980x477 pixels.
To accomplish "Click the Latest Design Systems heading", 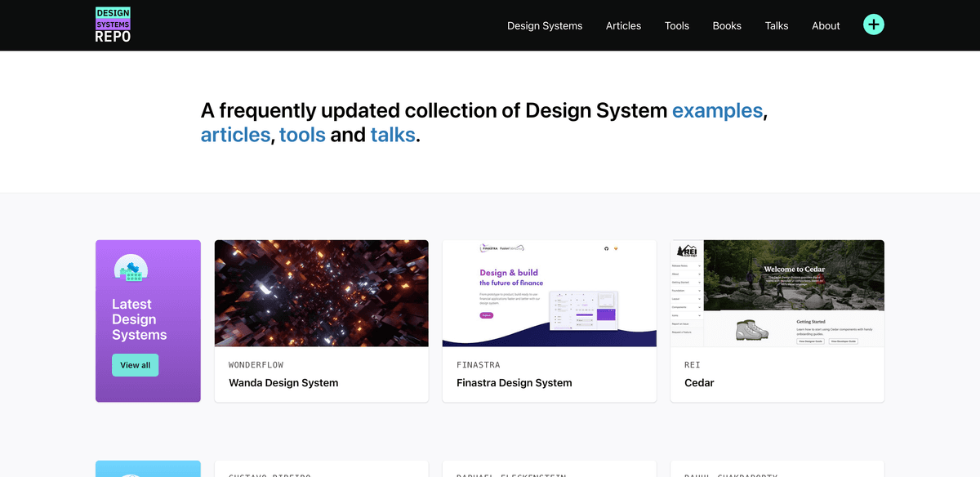I will pyautogui.click(x=140, y=319).
